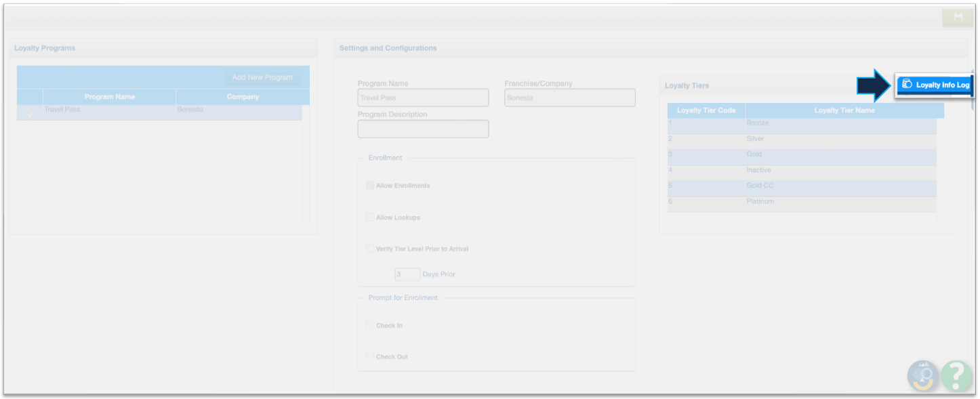This screenshot has height=399, width=980.
Task: Click the Program Description field
Action: 423,129
